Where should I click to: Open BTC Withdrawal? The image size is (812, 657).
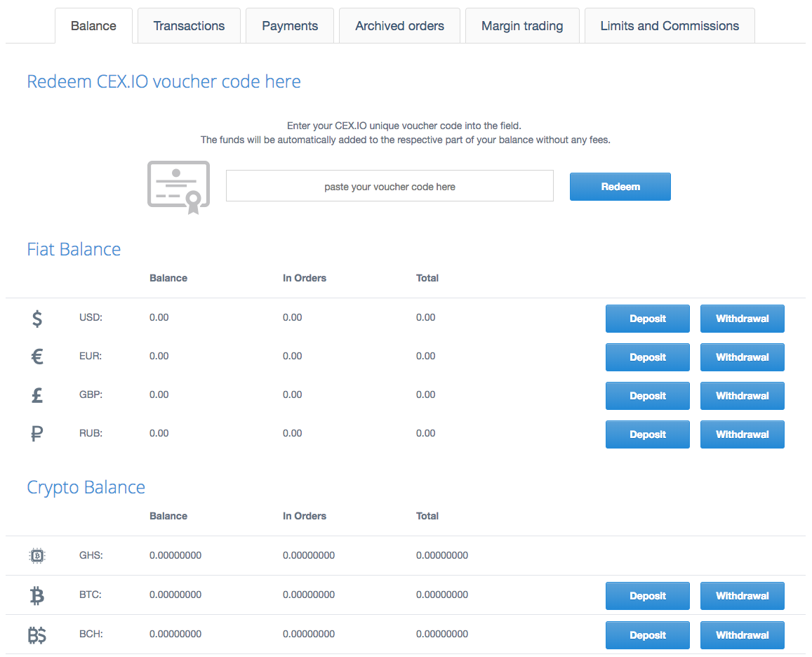tap(742, 596)
